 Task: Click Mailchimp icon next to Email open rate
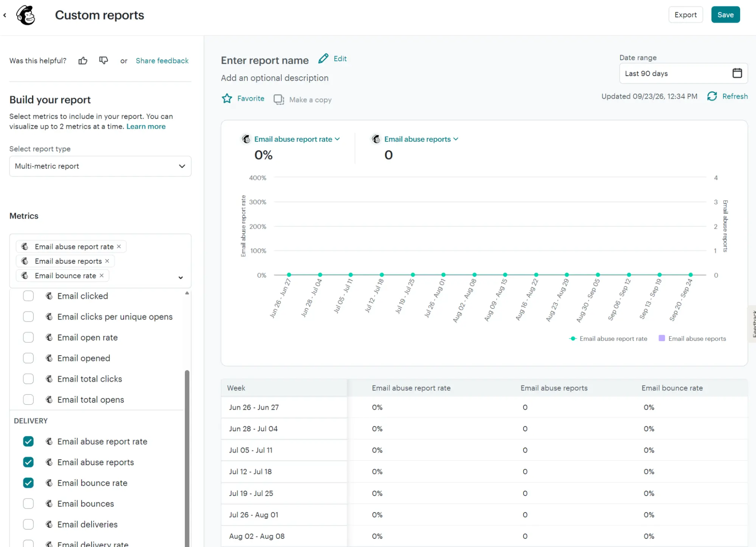49,337
